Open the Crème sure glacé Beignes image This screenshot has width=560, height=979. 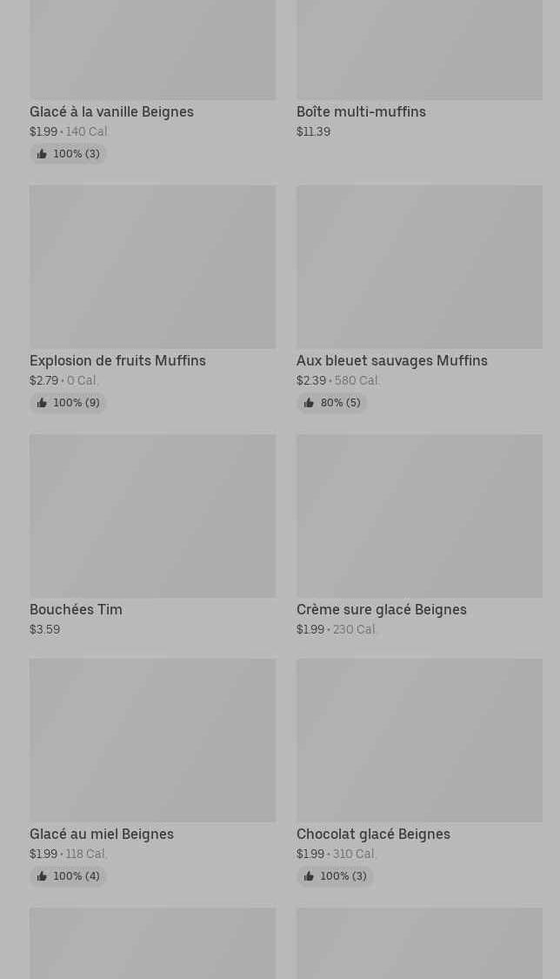click(x=419, y=515)
